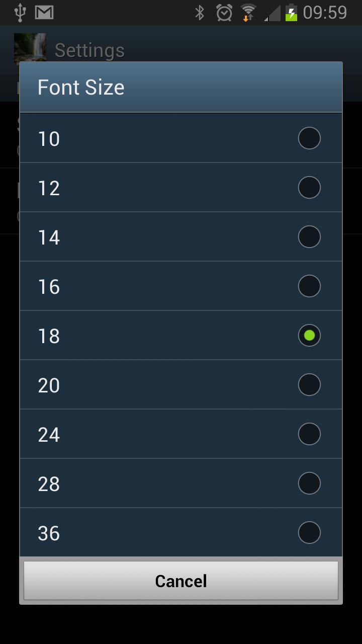Tap the USB connection status icon
Image resolution: width=362 pixels, height=644 pixels.
coord(20,12)
